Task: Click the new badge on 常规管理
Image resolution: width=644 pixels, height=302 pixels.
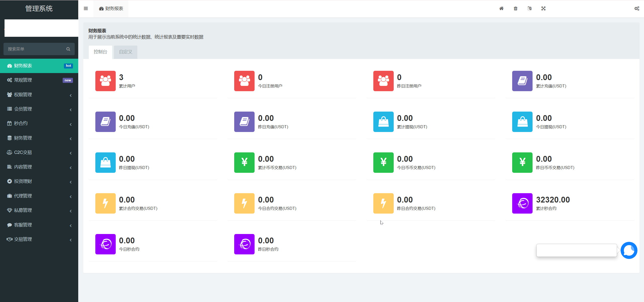Action: coord(68,80)
